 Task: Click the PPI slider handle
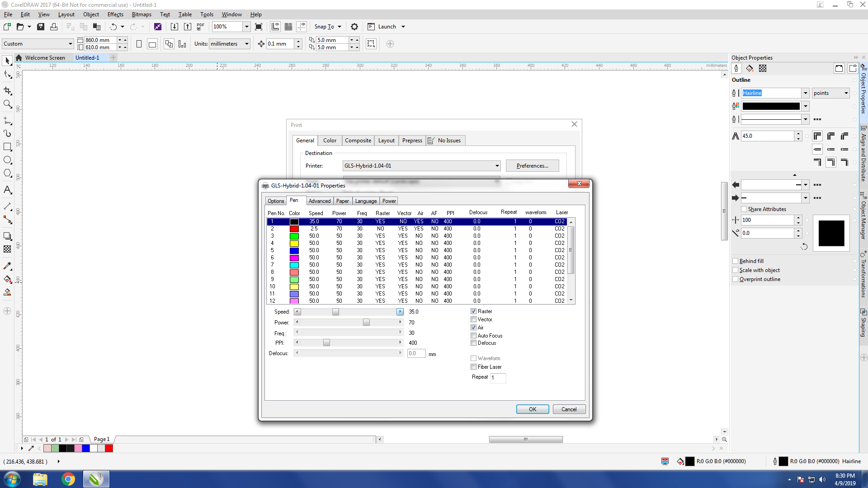click(326, 343)
